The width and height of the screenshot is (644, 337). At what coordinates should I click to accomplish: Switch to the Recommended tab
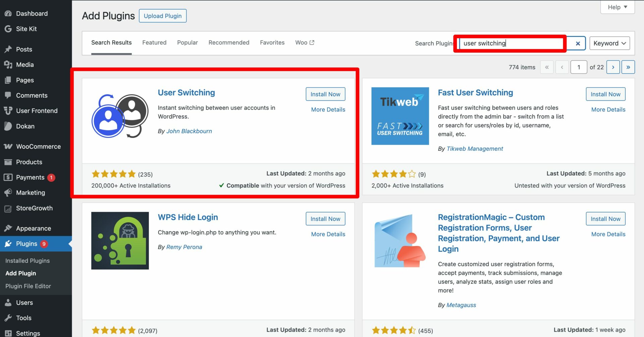pyautogui.click(x=229, y=43)
